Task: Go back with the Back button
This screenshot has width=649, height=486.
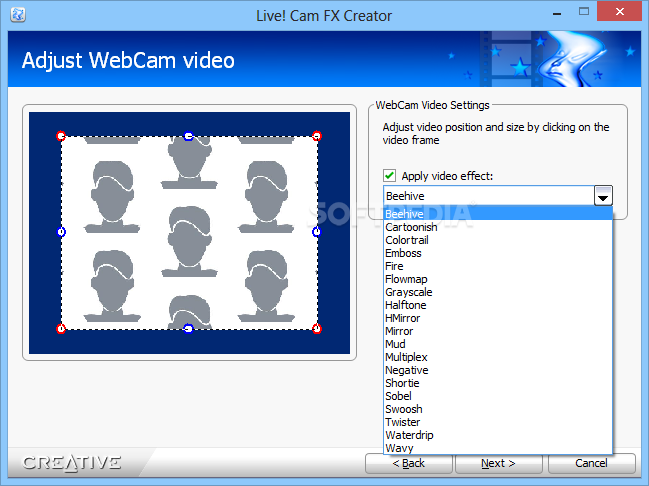Action: coord(409,463)
